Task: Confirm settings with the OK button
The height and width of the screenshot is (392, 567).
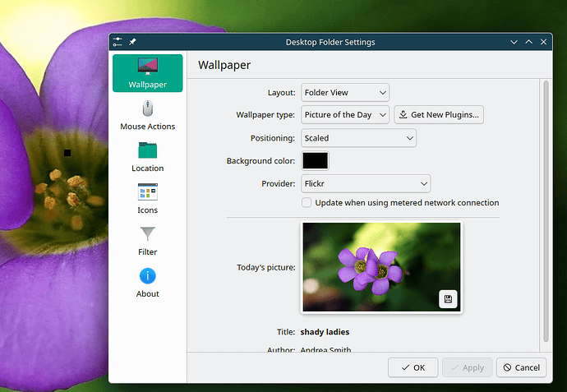Action: click(x=413, y=367)
